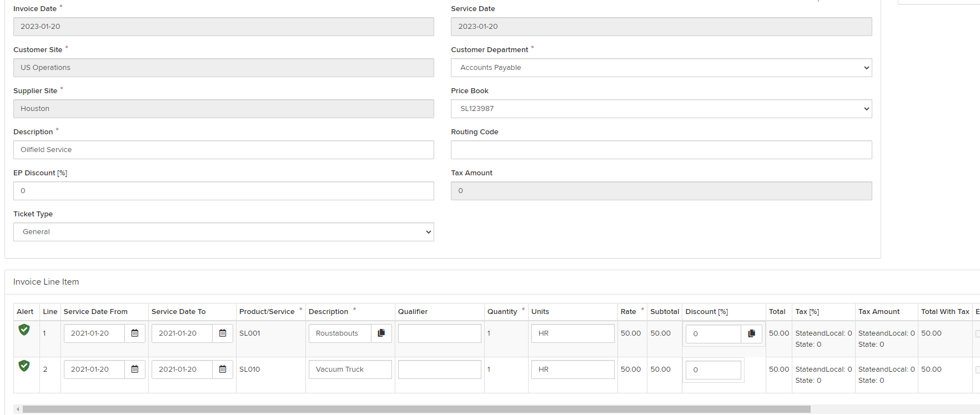Image resolution: width=980 pixels, height=415 pixels.
Task: Click the Oilfield Service description field
Action: coord(223,150)
